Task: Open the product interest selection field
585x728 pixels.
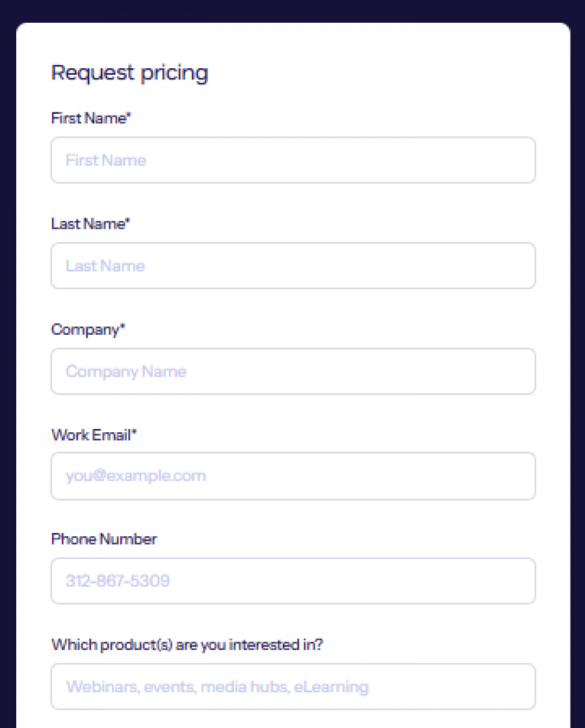Action: pyautogui.click(x=292, y=686)
